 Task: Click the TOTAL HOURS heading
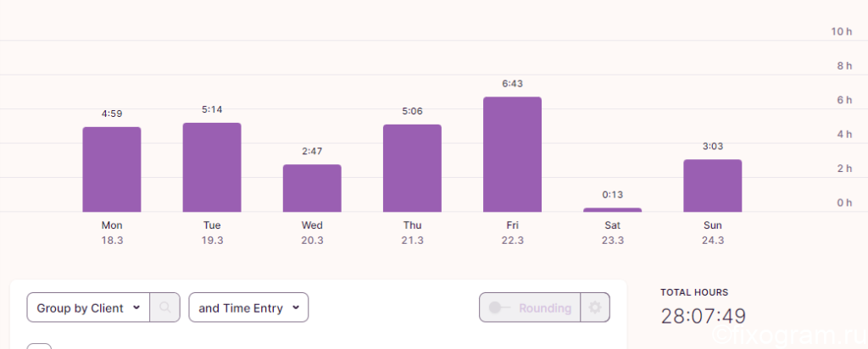pyautogui.click(x=694, y=292)
